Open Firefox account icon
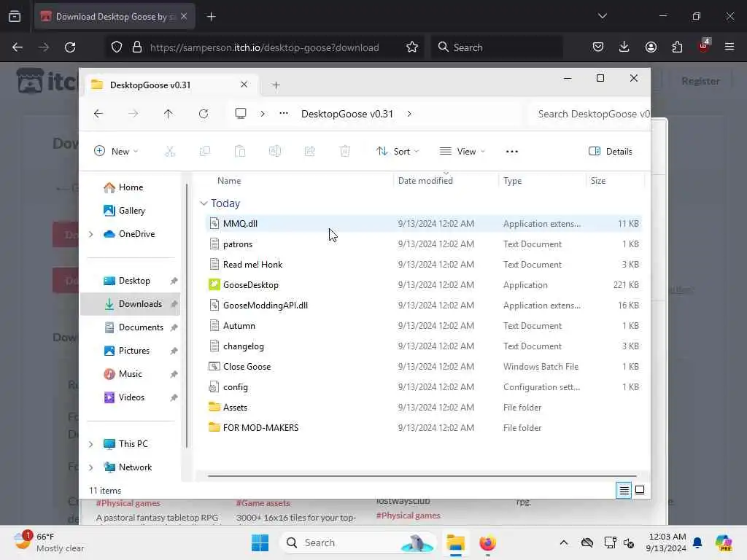Viewport: 747px width, 560px height. (651, 47)
